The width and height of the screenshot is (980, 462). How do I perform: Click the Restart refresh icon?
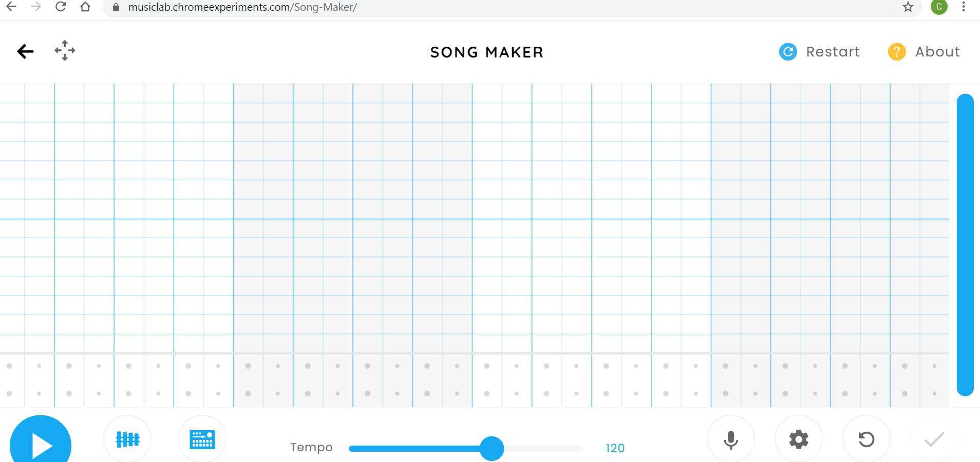787,51
